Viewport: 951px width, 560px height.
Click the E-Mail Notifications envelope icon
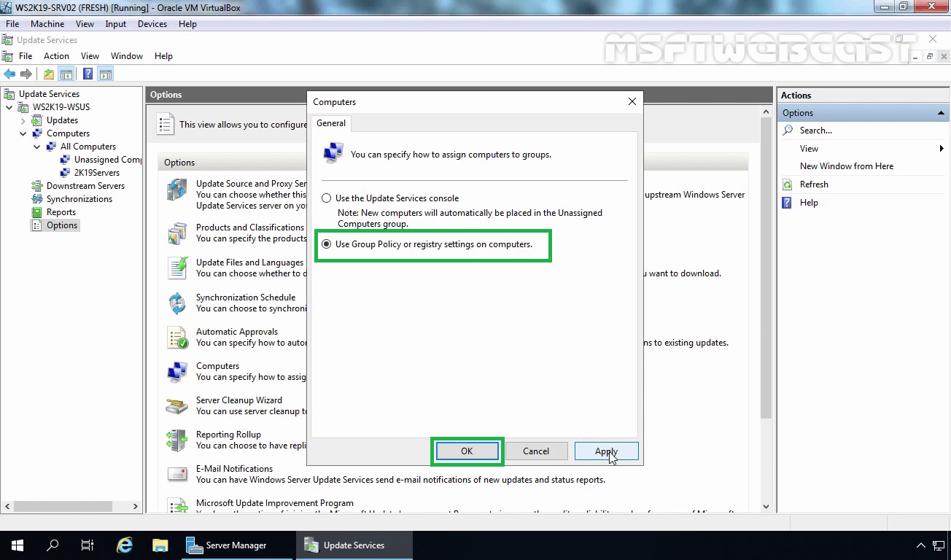[x=176, y=474]
